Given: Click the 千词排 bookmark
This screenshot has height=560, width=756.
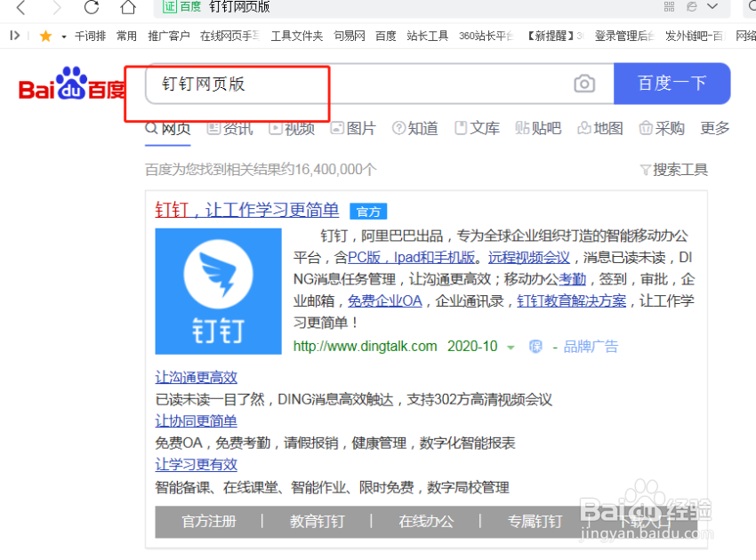Looking at the screenshot, I should (x=90, y=36).
